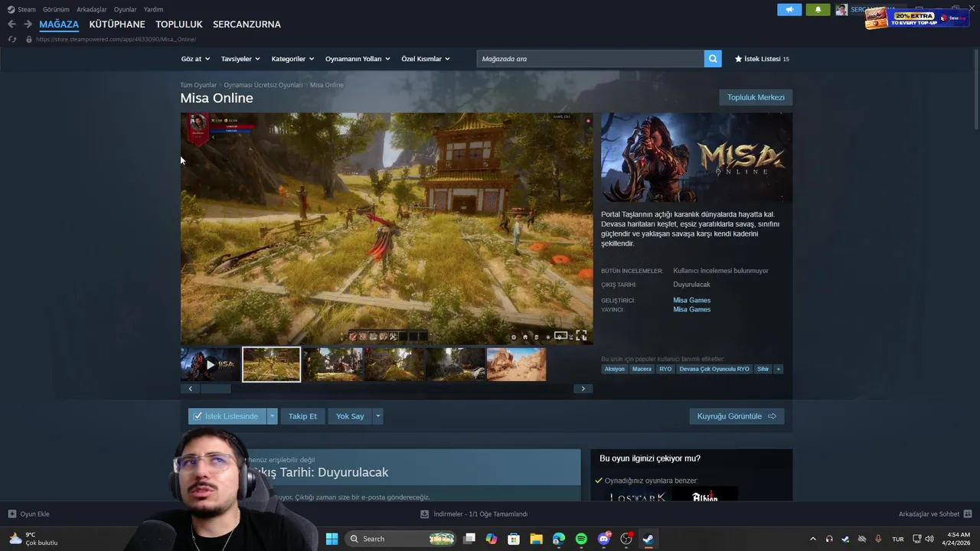Switch to the TOPLULUK tab

pos(179,24)
